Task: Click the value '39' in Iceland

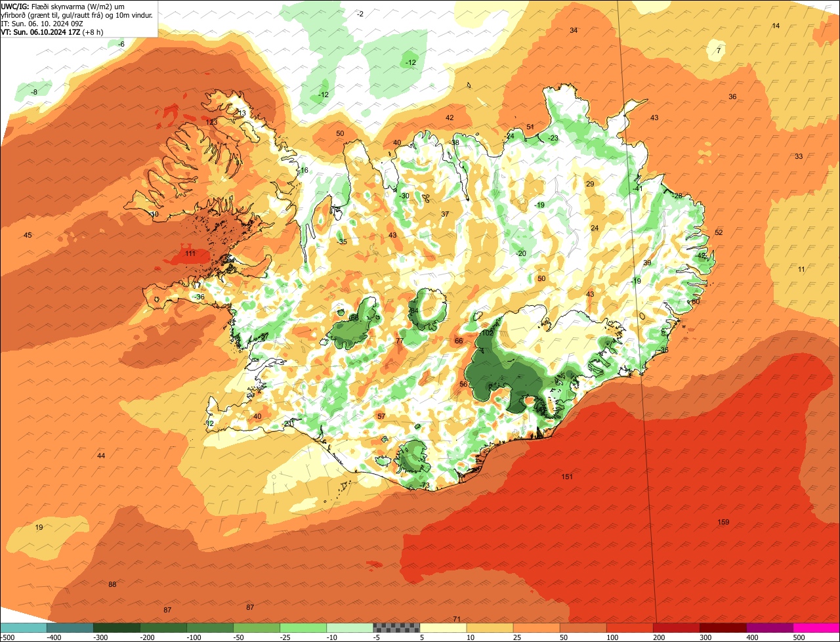Action: (x=647, y=263)
